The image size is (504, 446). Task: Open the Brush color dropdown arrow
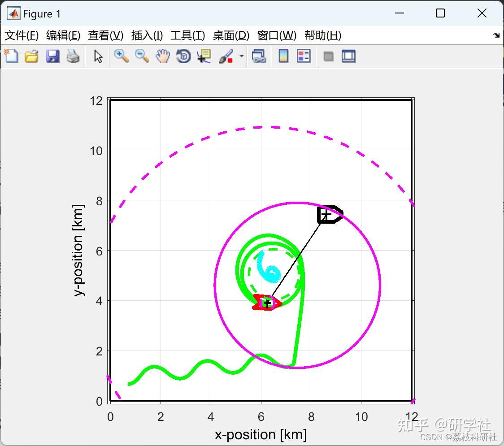[x=241, y=56]
